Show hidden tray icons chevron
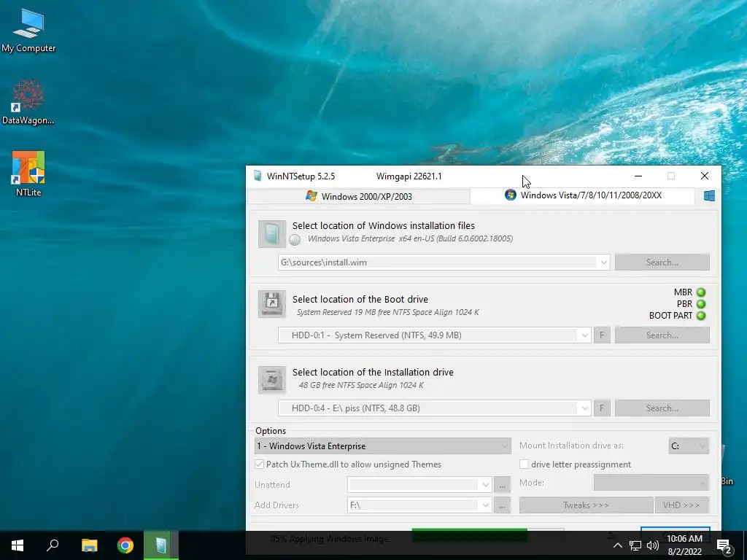Screen dimensions: 747x560 pos(617,545)
